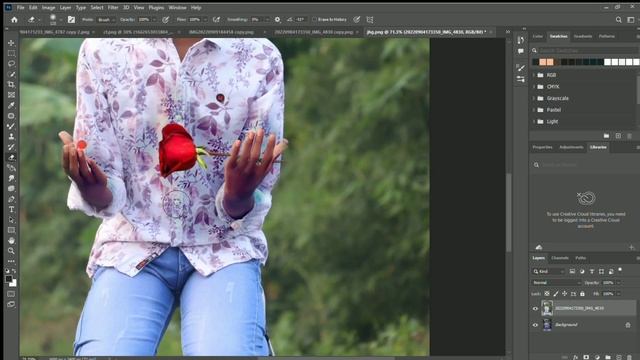Image resolution: width=640 pixels, height=360 pixels.
Task: Select the Rectangular Marquee tool
Action: [11, 53]
